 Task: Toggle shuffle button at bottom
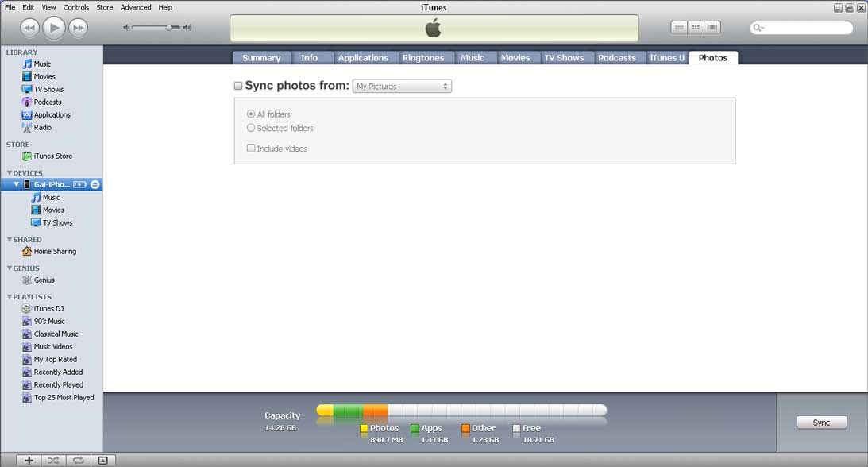pos(54,461)
